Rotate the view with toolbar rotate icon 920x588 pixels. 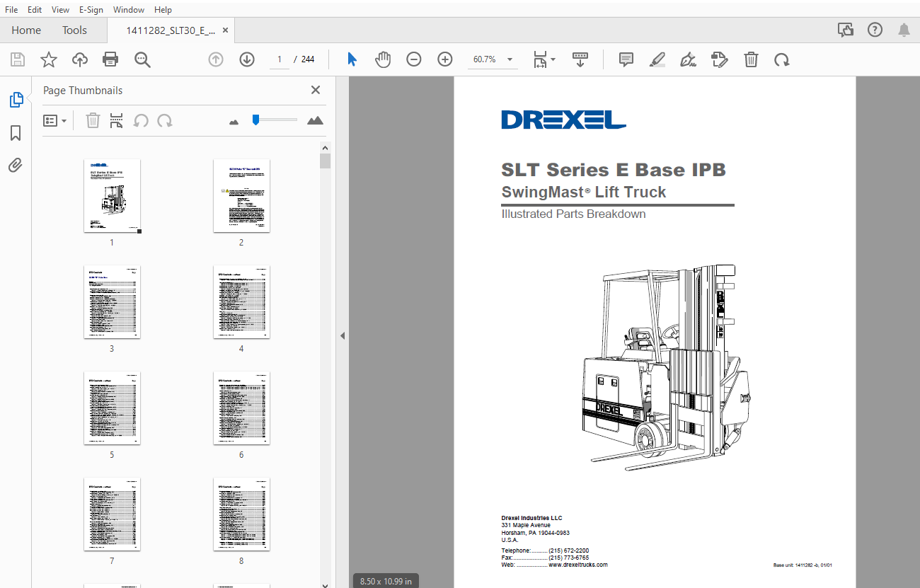tap(782, 59)
